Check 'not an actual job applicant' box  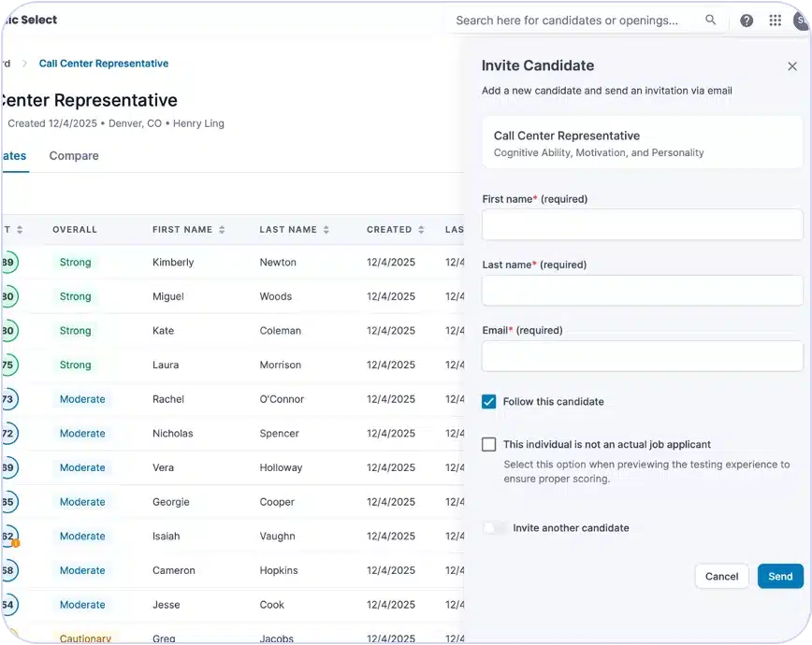pyautogui.click(x=488, y=444)
